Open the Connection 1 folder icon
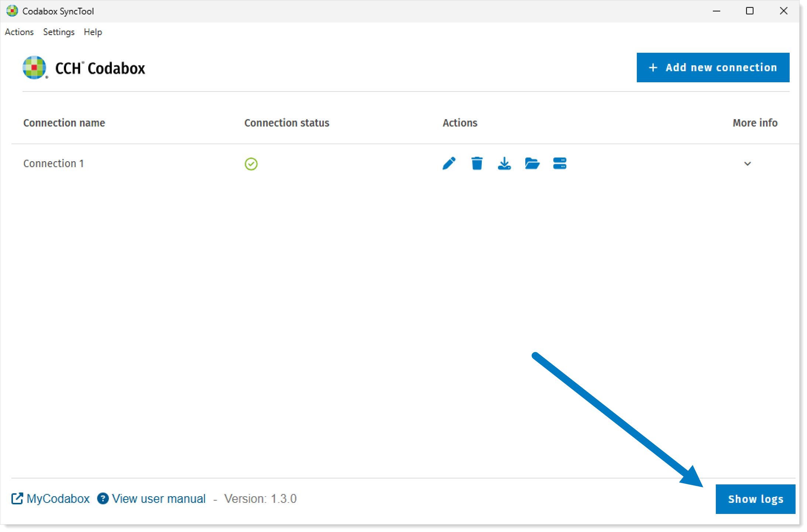 [532, 163]
